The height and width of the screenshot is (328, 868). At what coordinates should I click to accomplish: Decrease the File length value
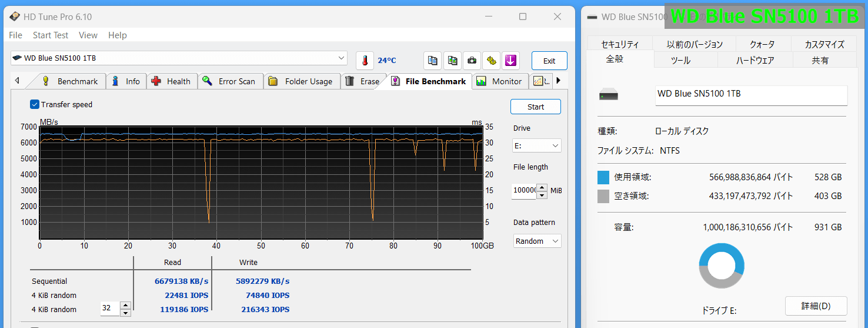tap(542, 194)
